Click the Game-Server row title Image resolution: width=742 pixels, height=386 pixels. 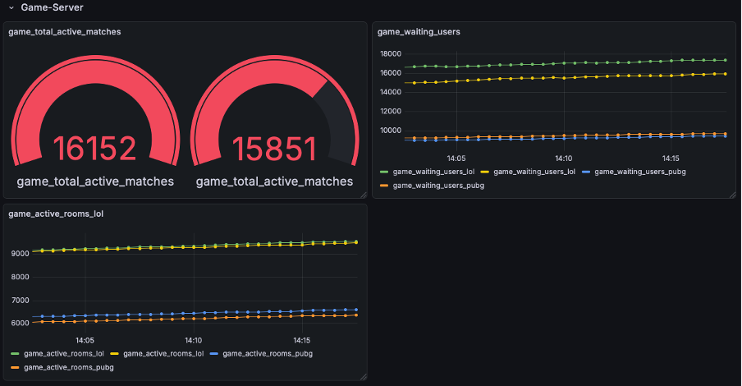(x=52, y=8)
